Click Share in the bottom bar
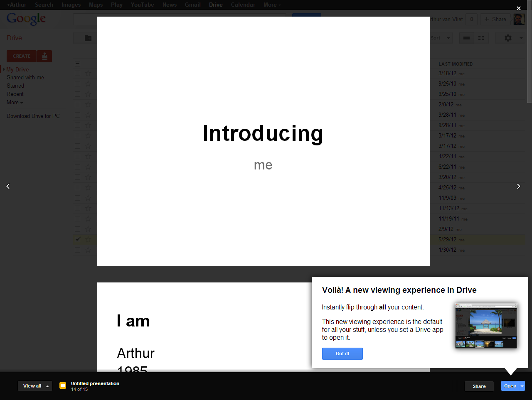 [x=479, y=386]
